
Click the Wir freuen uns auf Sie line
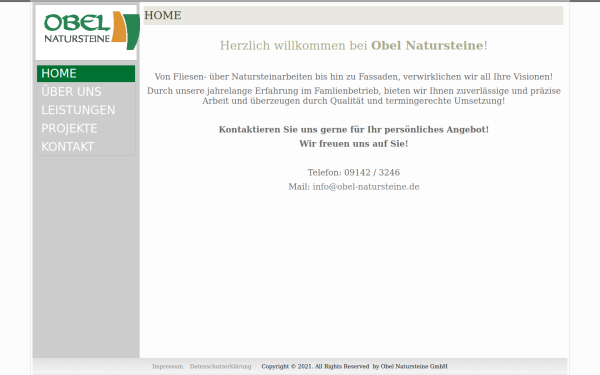click(354, 144)
